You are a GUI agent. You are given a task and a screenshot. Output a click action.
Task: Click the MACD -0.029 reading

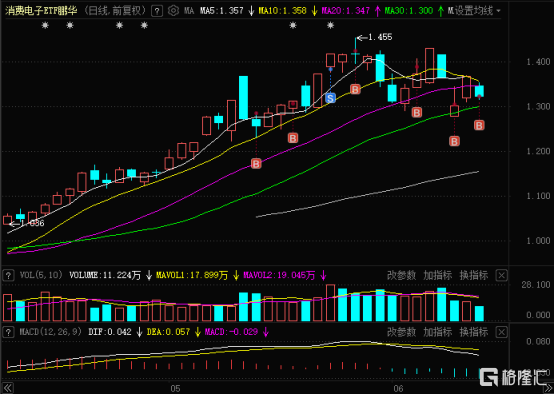coord(231,332)
